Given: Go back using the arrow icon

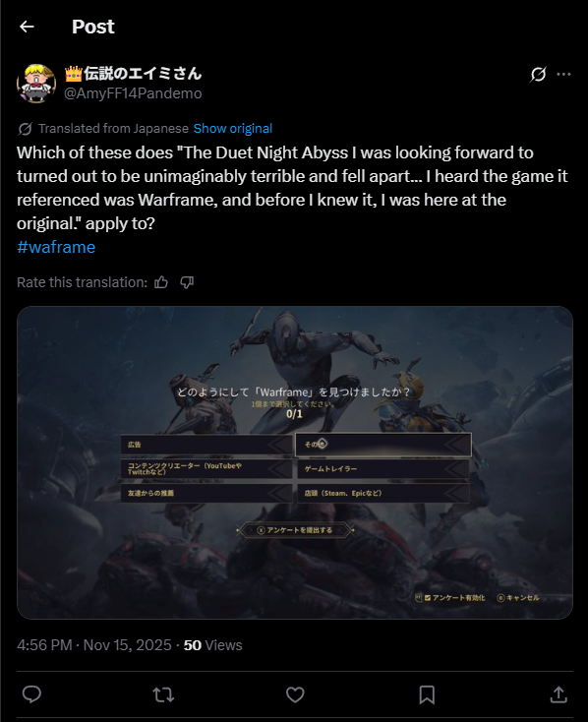Looking at the screenshot, I should pyautogui.click(x=27, y=27).
